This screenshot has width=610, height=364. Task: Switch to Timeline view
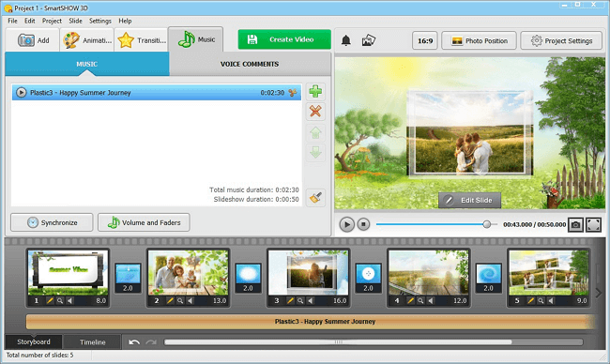coord(93,342)
